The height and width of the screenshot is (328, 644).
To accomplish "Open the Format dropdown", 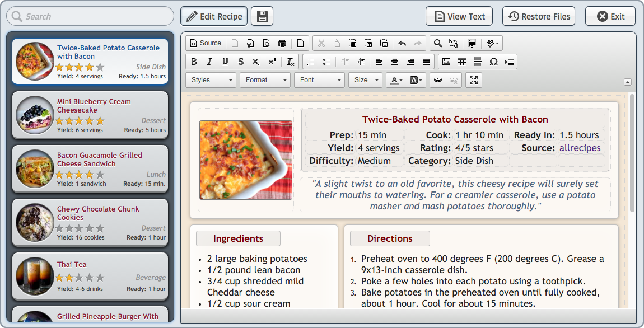I will (x=265, y=80).
